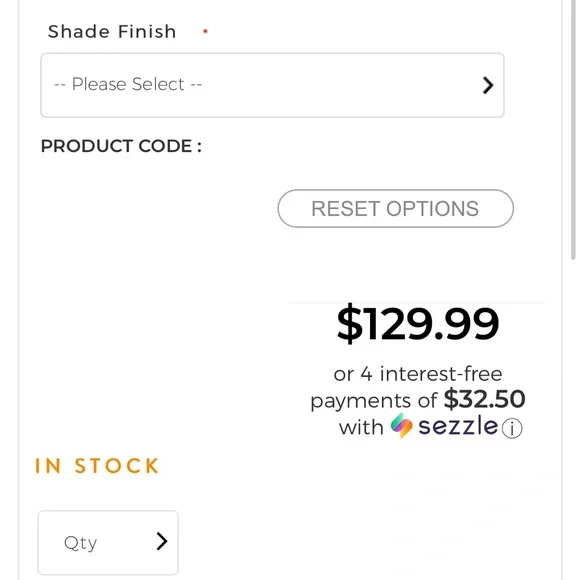Viewport: 580px width, 580px height.
Task: Click the Shade Finish field label
Action: pos(112,31)
